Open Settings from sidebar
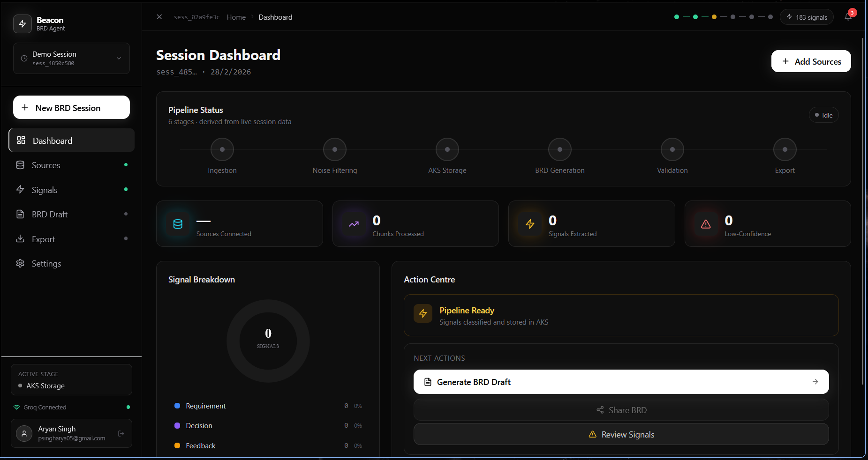 click(46, 264)
